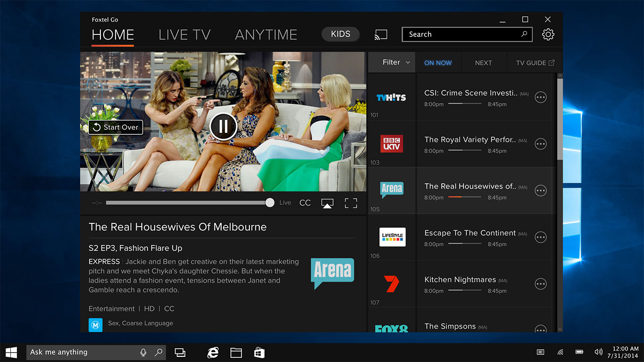The image size is (644, 362).
Task: Click the Start Over button
Action: [116, 127]
